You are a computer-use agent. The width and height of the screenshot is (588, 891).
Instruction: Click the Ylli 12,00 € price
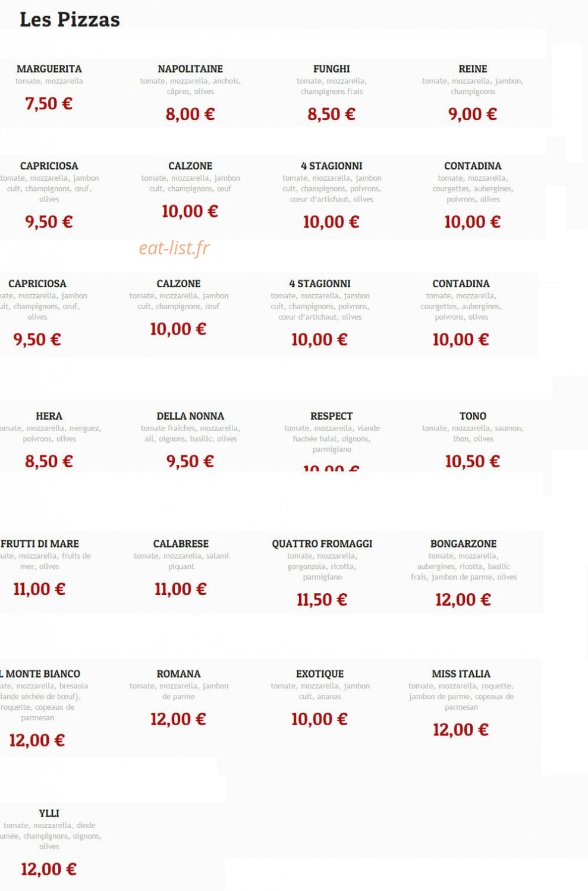49,870
